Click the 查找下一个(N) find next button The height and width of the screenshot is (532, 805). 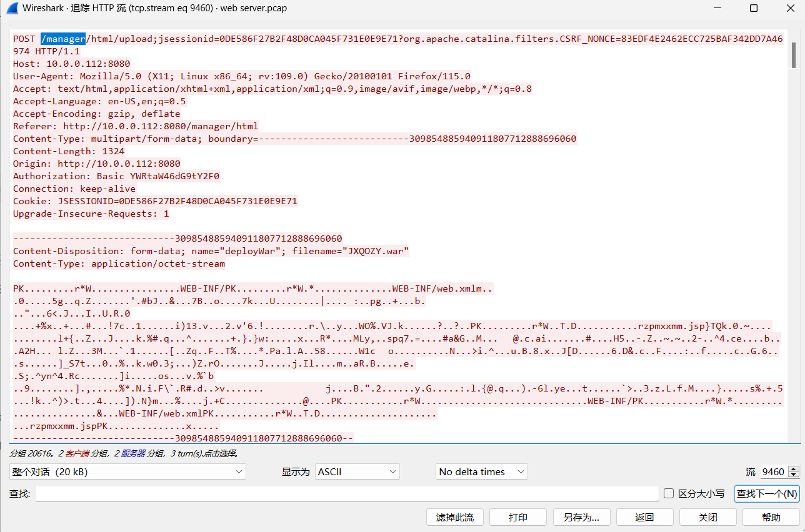point(767,493)
